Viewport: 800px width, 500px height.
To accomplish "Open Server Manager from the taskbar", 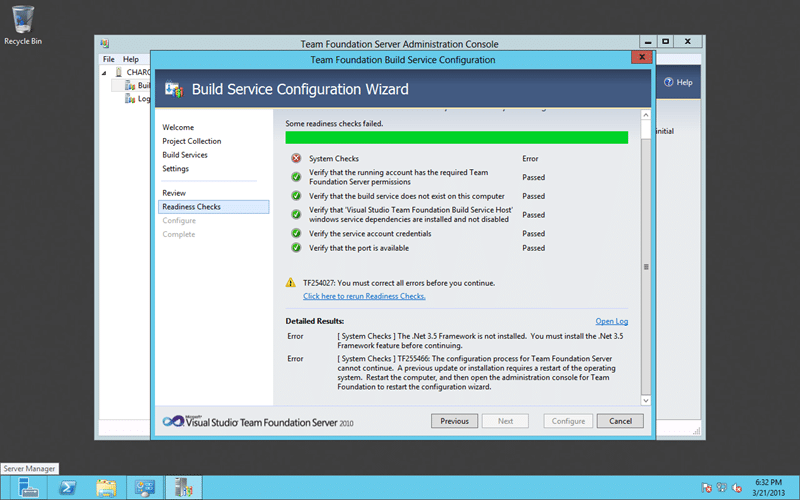I will [27, 488].
